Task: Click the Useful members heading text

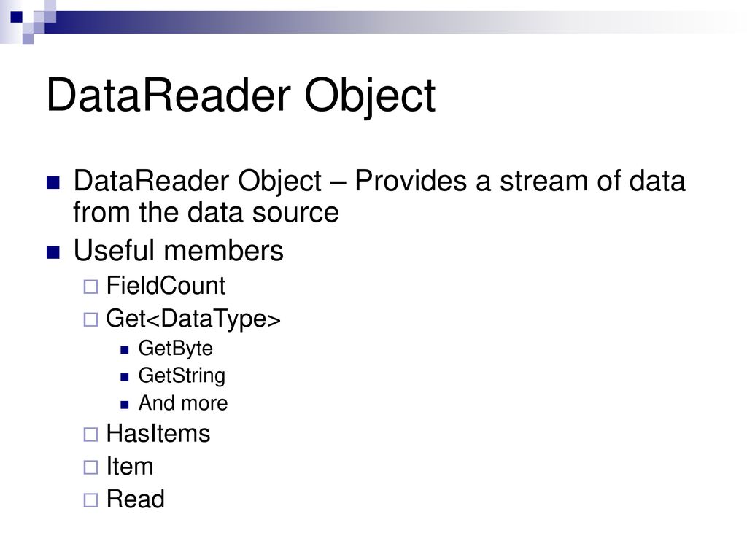Action: (x=178, y=251)
